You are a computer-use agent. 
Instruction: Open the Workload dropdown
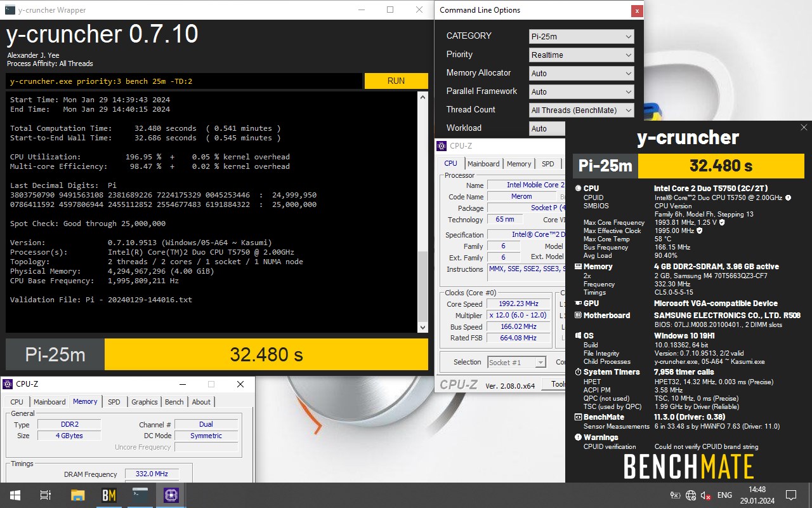547,128
